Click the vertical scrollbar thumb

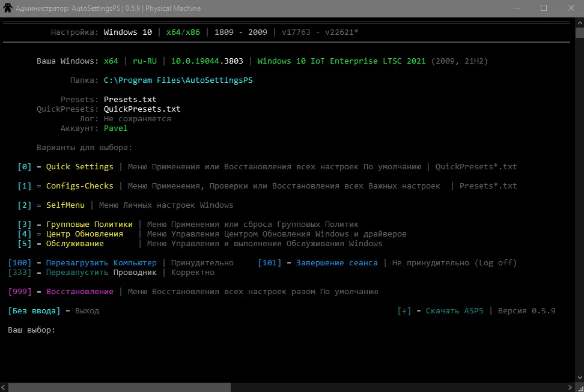click(x=580, y=32)
